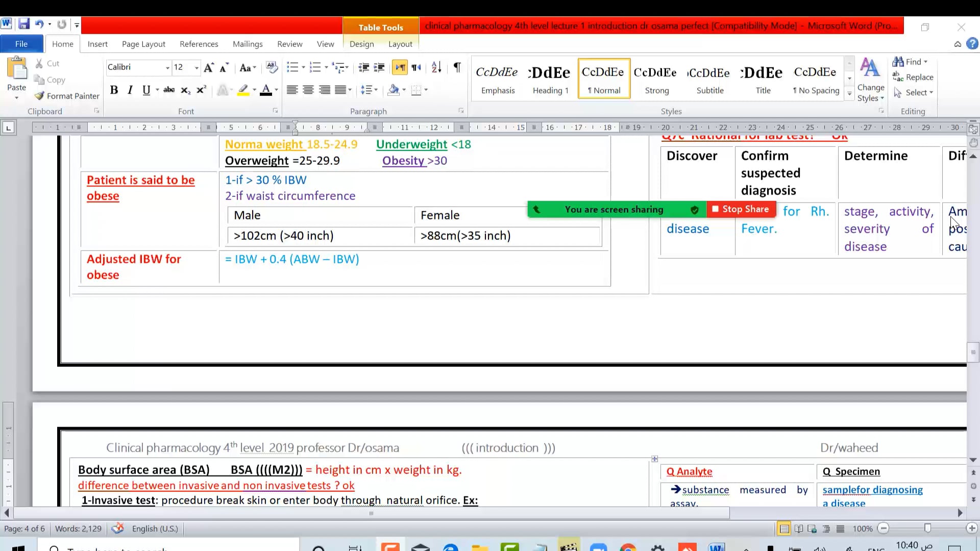Switch to the References tab
980x551 pixels.
(x=199, y=44)
